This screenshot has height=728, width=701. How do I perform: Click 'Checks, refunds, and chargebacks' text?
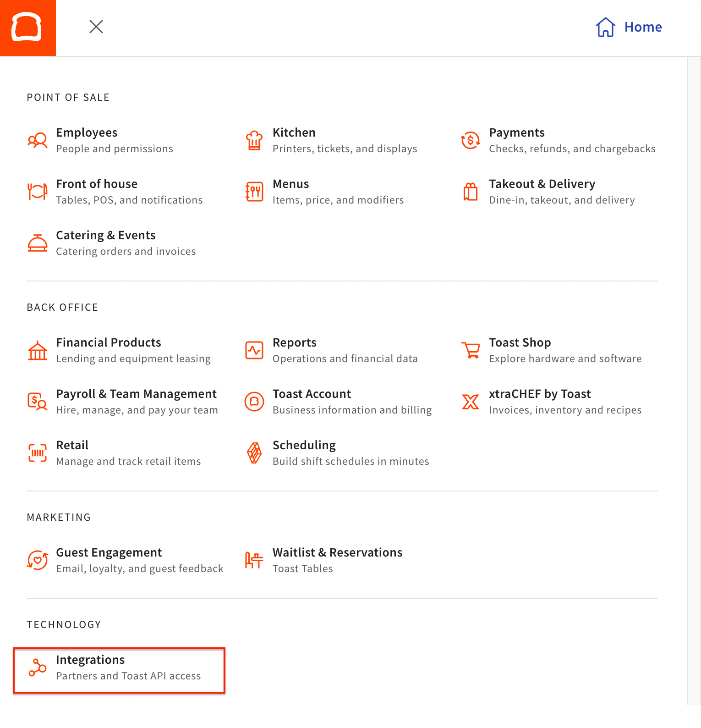(x=572, y=149)
